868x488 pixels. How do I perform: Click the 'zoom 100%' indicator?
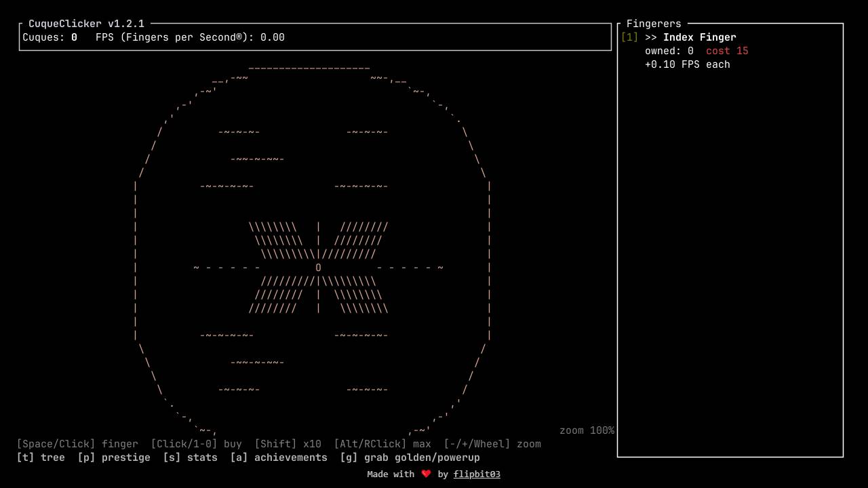click(x=587, y=430)
